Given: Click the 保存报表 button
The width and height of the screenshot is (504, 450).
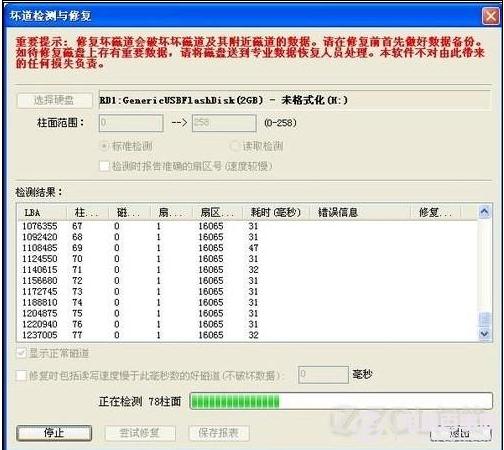Looking at the screenshot, I should click(x=218, y=433).
